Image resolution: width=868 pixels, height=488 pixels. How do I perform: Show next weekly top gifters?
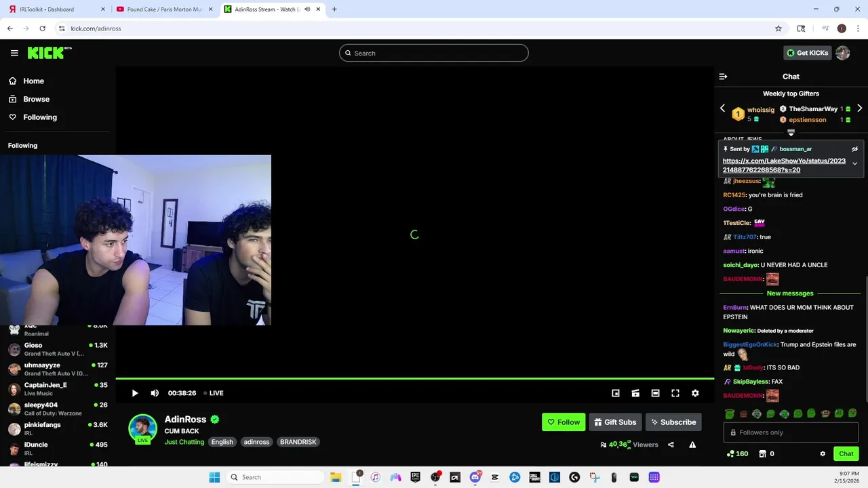tap(859, 108)
